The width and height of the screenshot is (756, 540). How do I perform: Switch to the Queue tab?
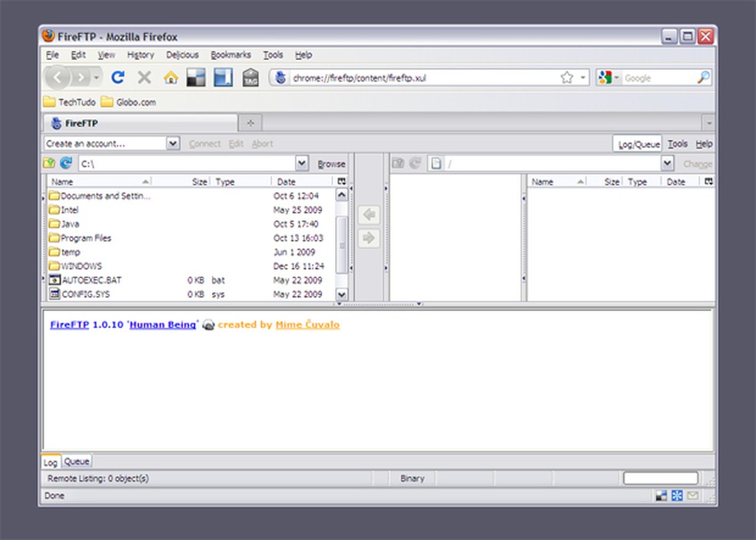[x=76, y=462]
